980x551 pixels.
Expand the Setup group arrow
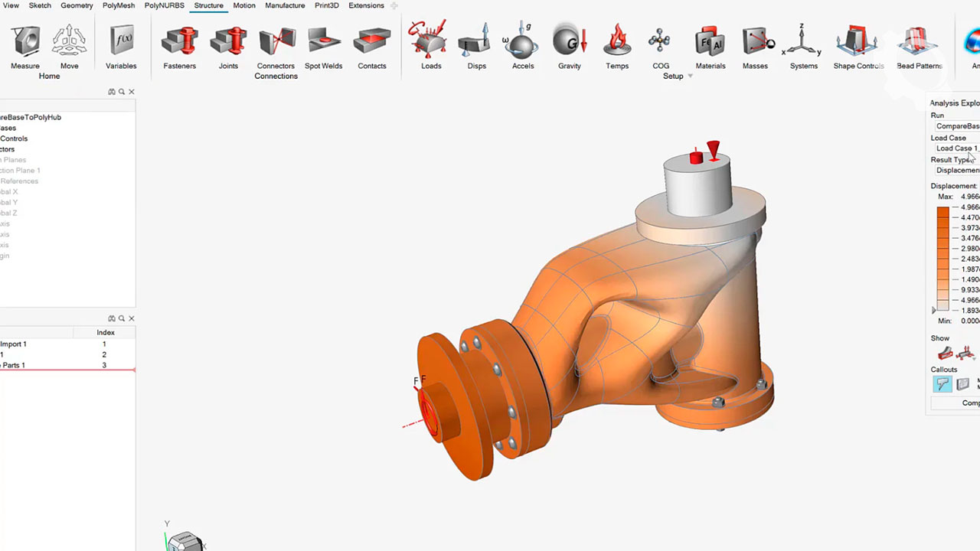coord(690,77)
